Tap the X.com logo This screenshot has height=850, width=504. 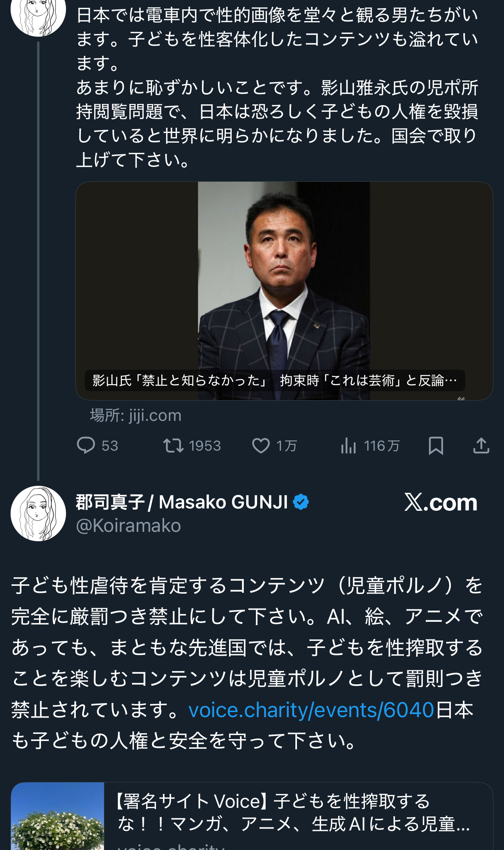(441, 502)
